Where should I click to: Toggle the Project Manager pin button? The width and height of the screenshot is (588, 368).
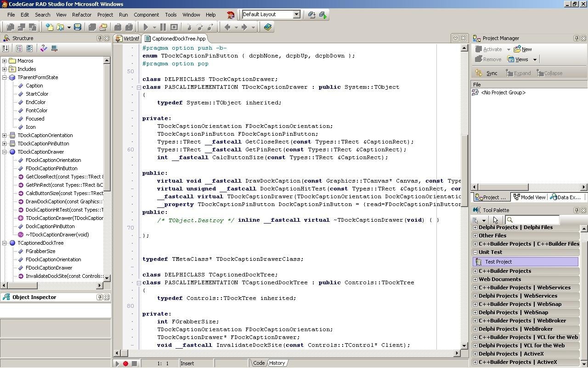click(576, 38)
